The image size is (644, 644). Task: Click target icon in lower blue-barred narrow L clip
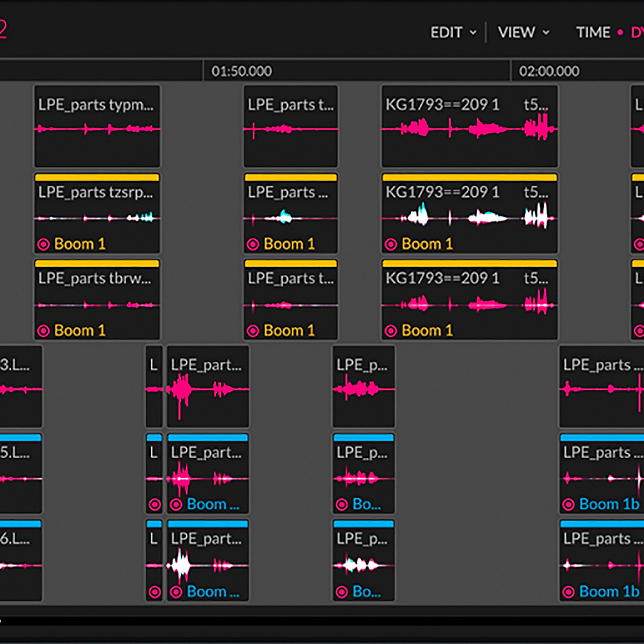point(154,592)
